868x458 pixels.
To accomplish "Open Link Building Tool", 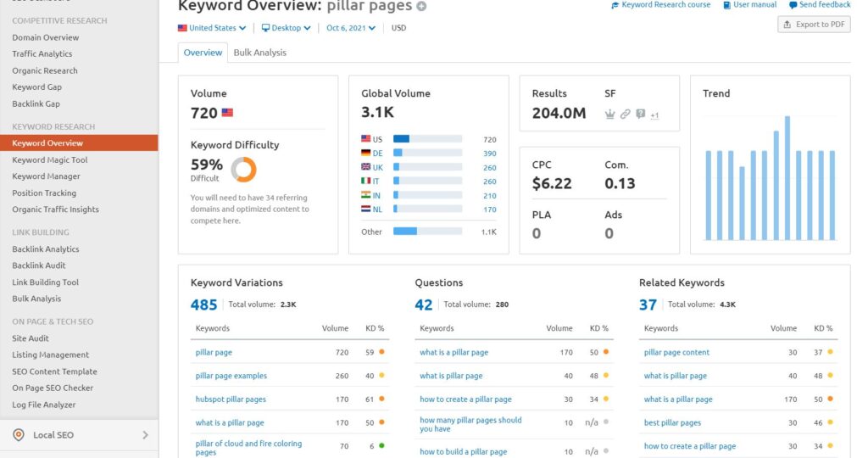I will 46,282.
